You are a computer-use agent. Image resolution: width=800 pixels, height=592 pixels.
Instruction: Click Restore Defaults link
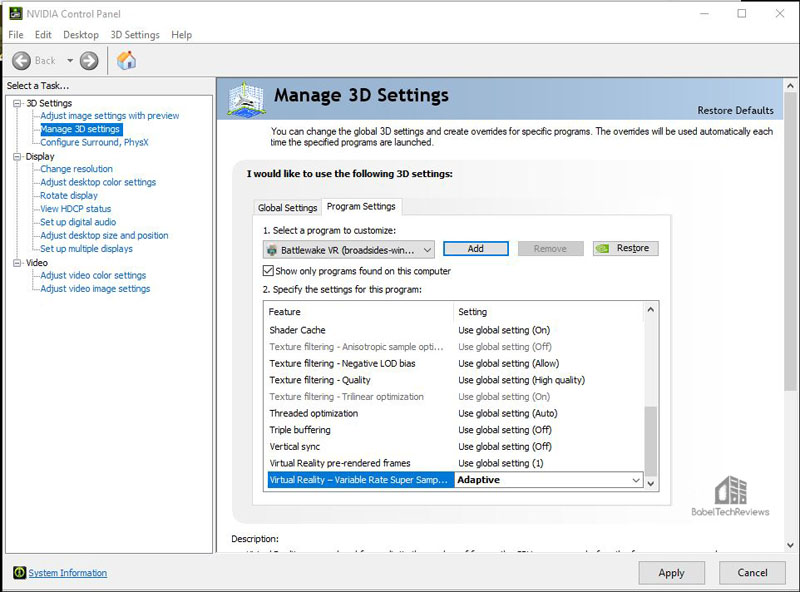click(x=735, y=110)
